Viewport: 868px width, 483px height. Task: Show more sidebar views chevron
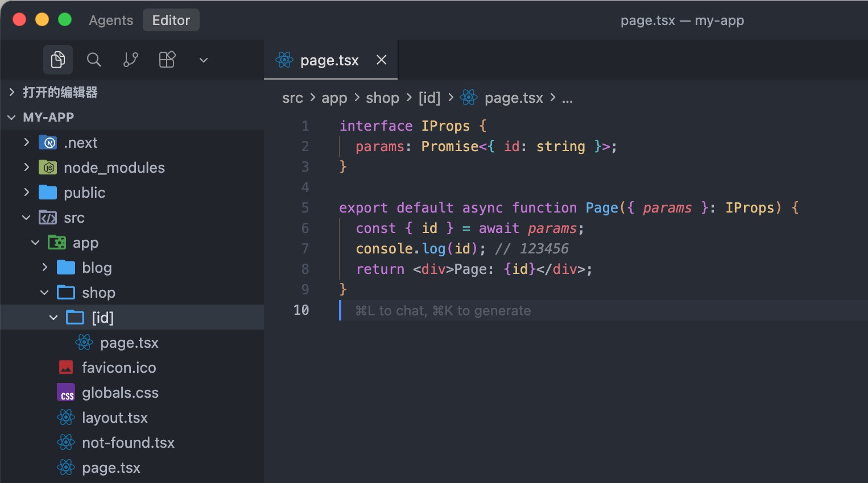204,60
